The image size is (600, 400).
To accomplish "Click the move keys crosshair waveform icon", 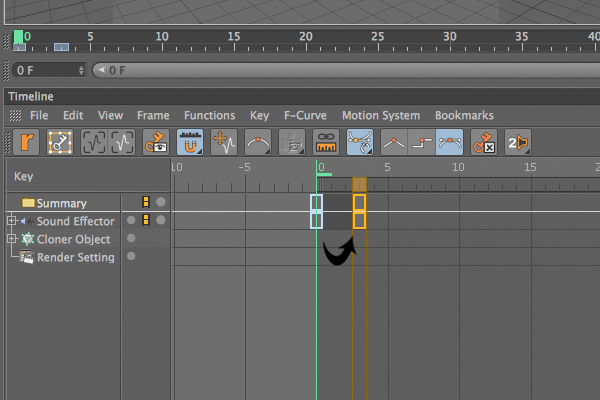I will pos(224,142).
